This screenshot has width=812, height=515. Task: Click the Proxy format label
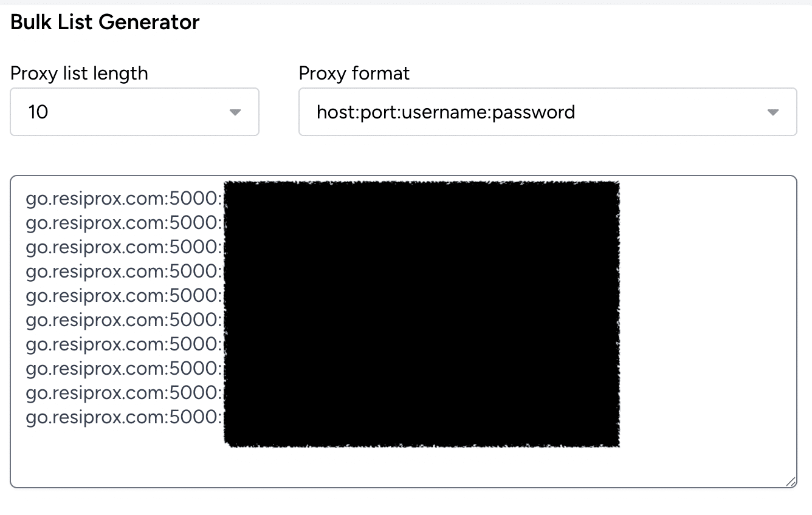point(354,73)
